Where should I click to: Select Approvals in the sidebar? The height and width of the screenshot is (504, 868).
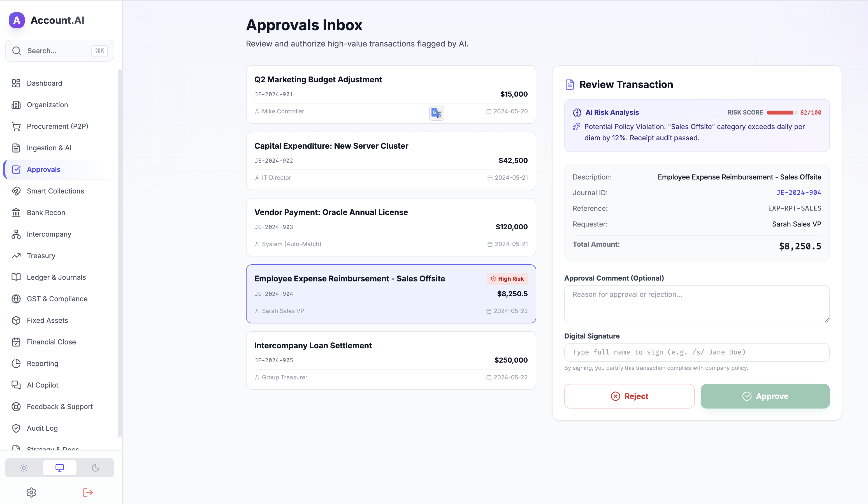point(43,169)
